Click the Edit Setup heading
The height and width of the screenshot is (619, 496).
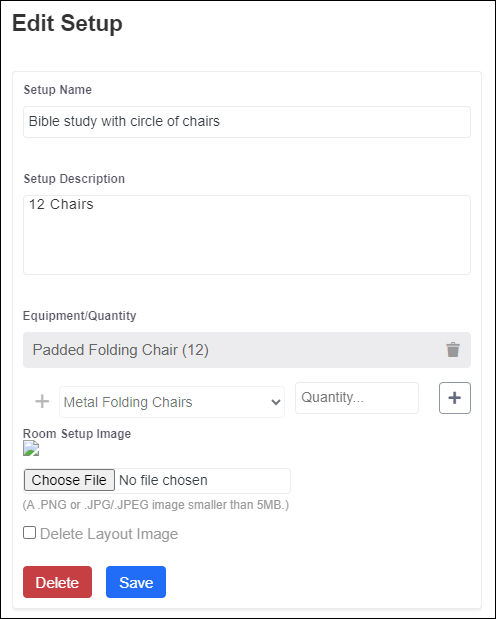[x=68, y=23]
